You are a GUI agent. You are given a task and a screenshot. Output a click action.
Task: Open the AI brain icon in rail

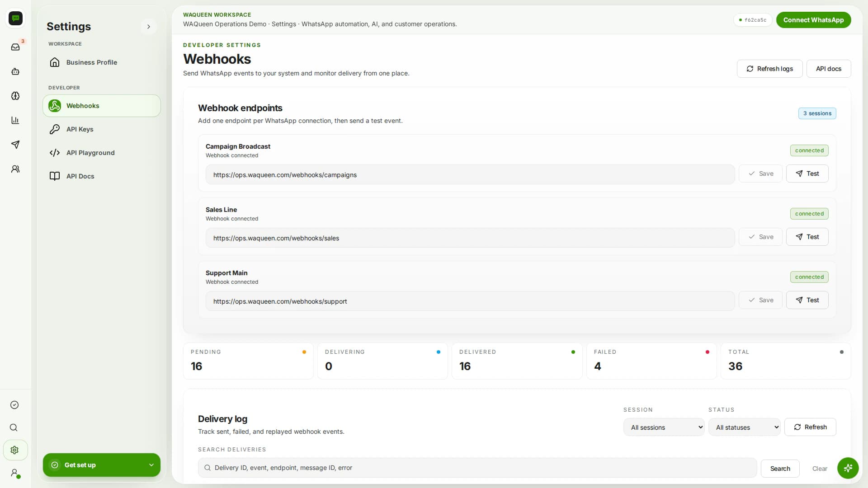(x=15, y=96)
